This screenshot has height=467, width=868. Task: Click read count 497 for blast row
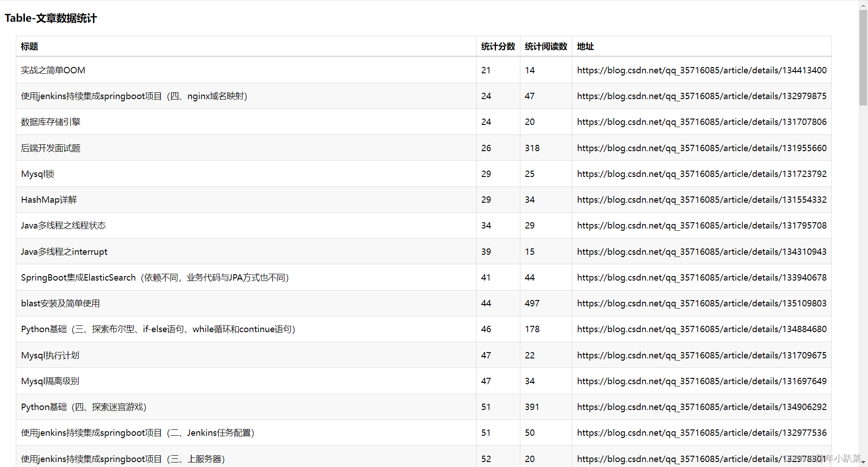click(532, 303)
